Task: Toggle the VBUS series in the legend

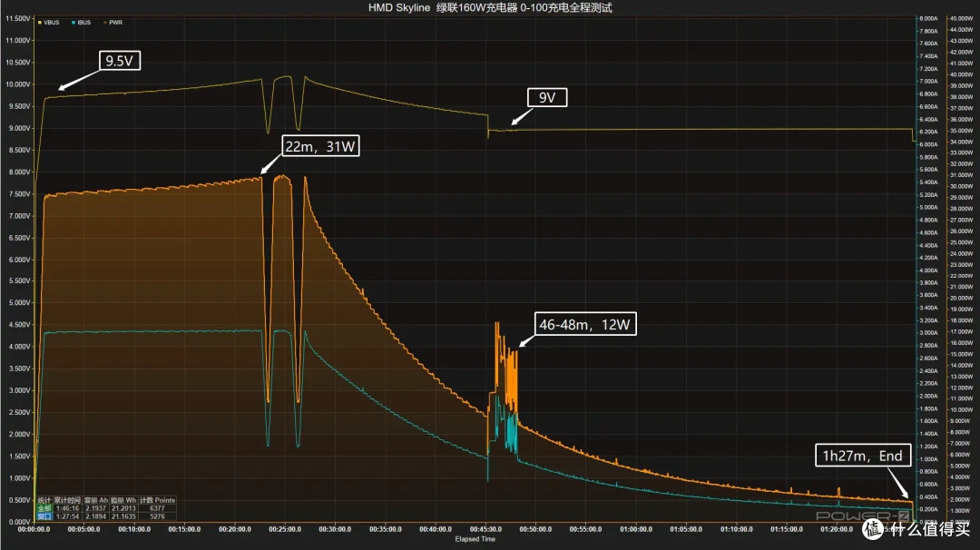Action: pos(49,23)
